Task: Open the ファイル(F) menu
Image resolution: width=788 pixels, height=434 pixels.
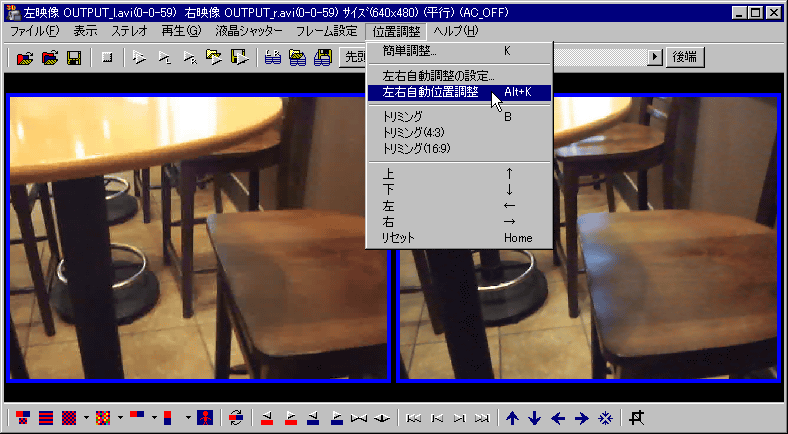Action: point(34,31)
